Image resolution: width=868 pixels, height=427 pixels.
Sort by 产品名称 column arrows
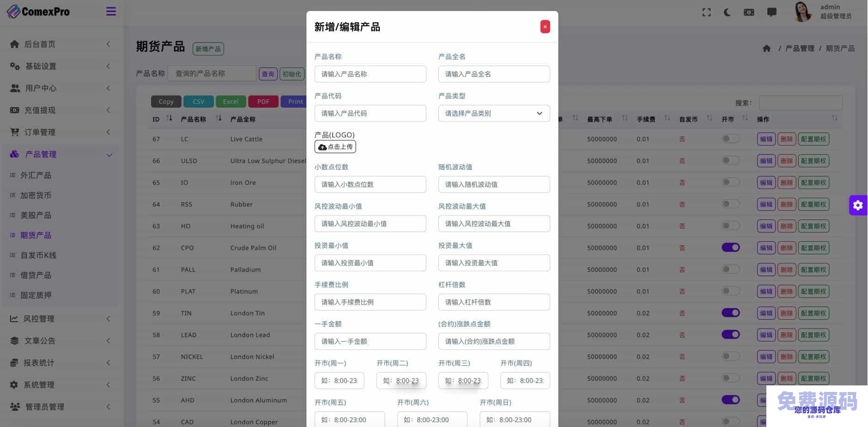[x=219, y=118]
